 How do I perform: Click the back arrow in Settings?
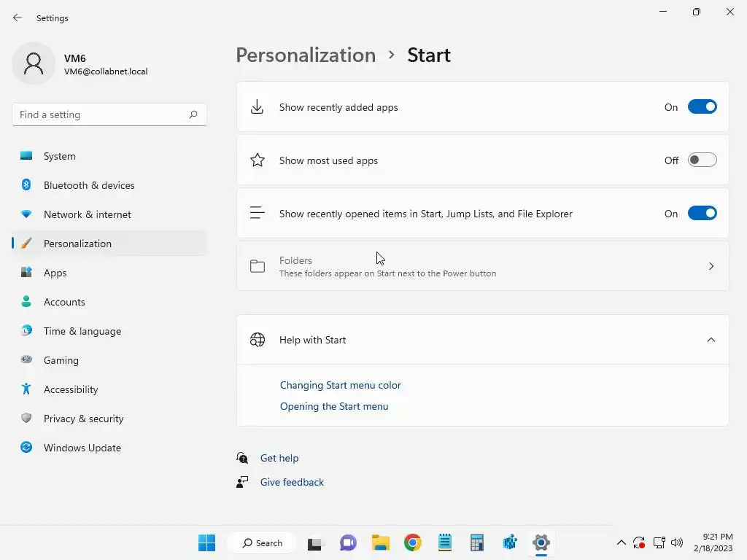(x=18, y=17)
